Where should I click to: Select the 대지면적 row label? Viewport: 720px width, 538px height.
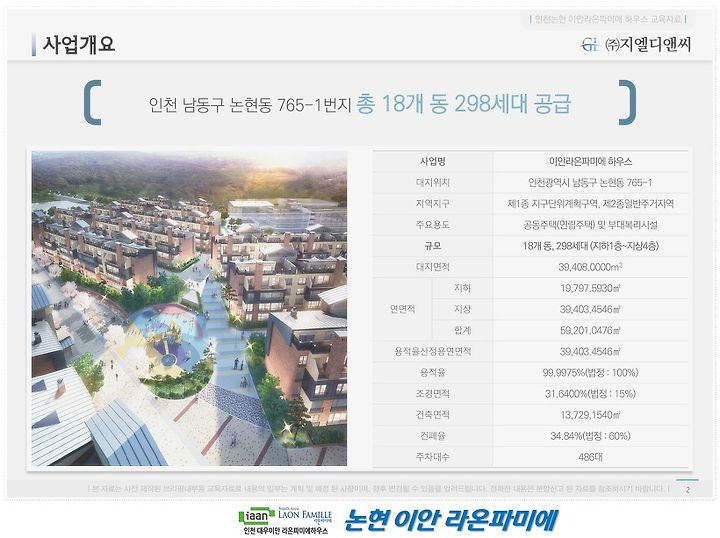[433, 267]
